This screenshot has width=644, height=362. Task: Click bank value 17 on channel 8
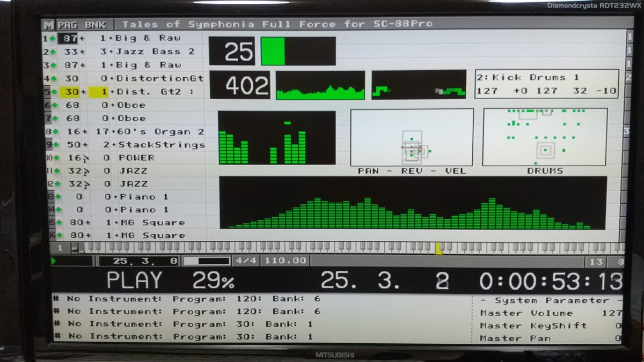pyautogui.click(x=102, y=132)
